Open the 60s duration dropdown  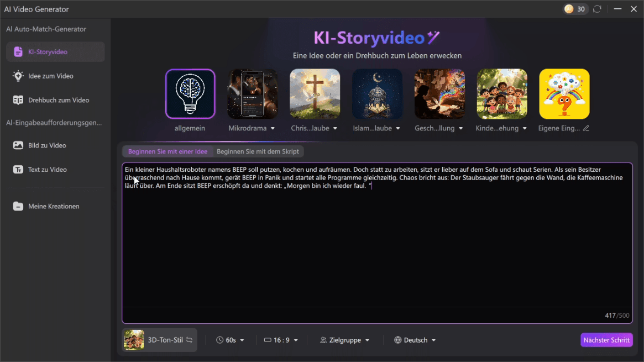(x=231, y=340)
